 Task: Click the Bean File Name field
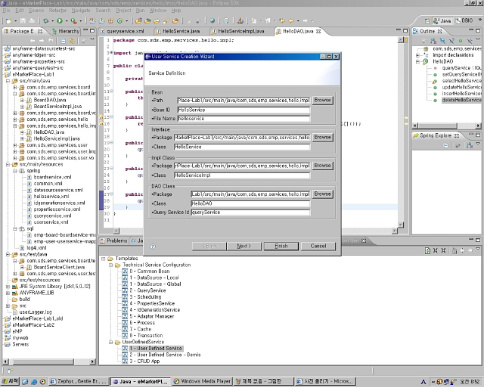point(243,118)
